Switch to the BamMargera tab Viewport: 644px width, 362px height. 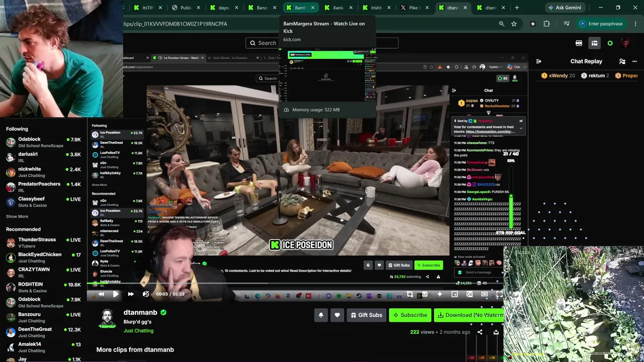pos(300,8)
